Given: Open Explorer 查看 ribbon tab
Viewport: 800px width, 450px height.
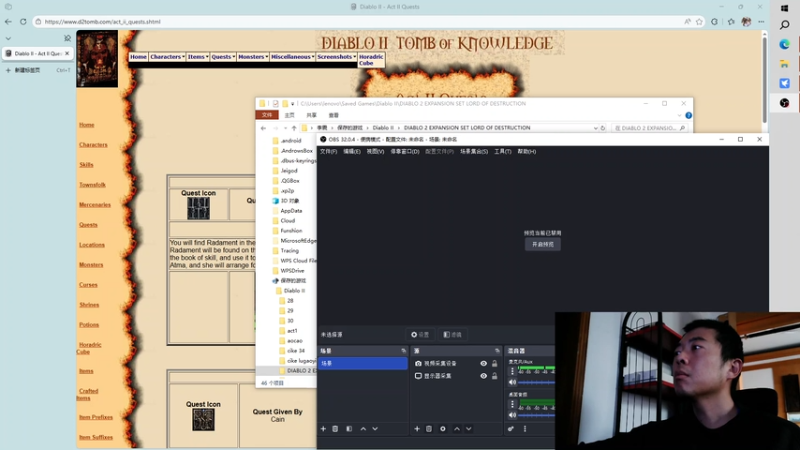Looking at the screenshot, I should coord(333,115).
